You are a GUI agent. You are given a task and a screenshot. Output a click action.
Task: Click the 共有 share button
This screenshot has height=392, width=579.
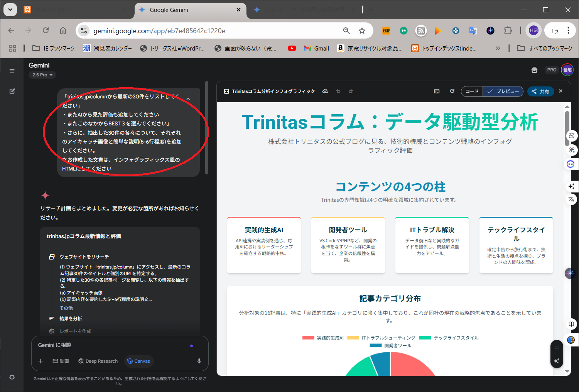pyautogui.click(x=540, y=91)
